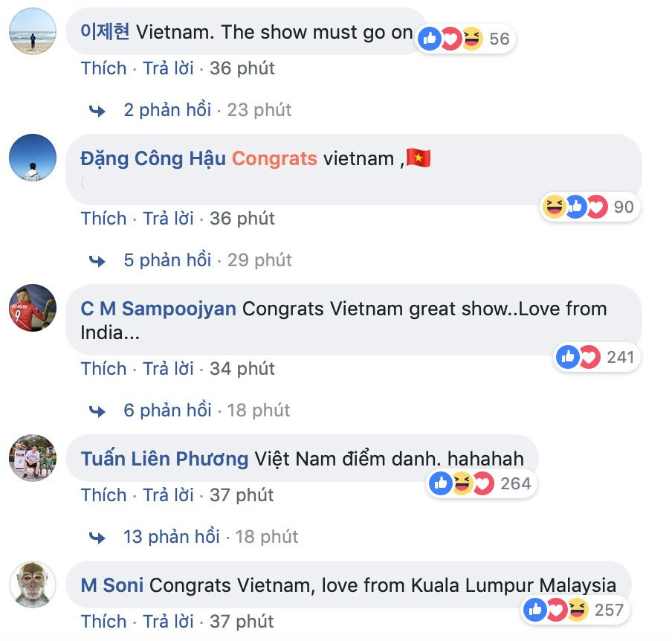The width and height of the screenshot is (672, 641).
Task: Open C M Sampoojyan's profile picture
Action: pos(33,308)
